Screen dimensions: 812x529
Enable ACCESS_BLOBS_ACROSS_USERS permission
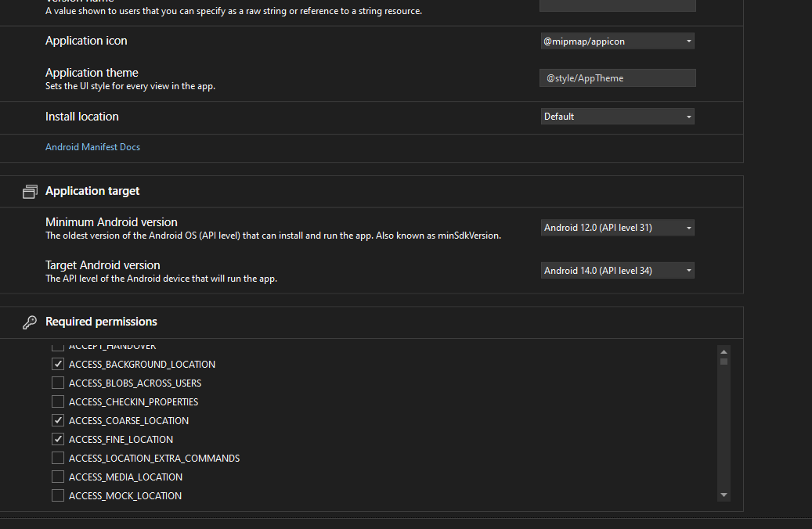[x=58, y=383]
